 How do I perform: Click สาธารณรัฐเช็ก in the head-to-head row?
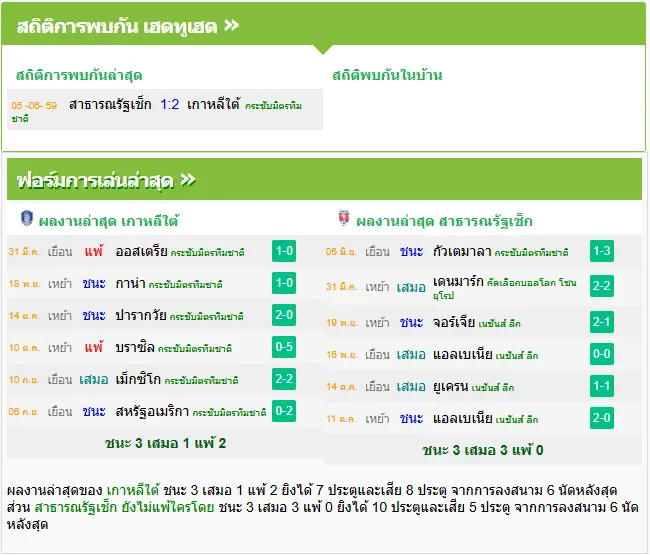(110, 104)
